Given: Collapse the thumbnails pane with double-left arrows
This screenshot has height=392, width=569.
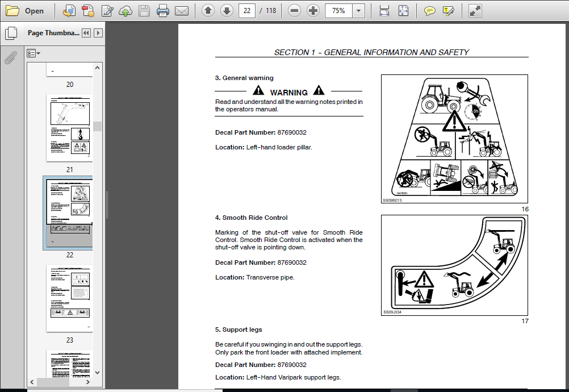Looking at the screenshot, I should (86, 33).
